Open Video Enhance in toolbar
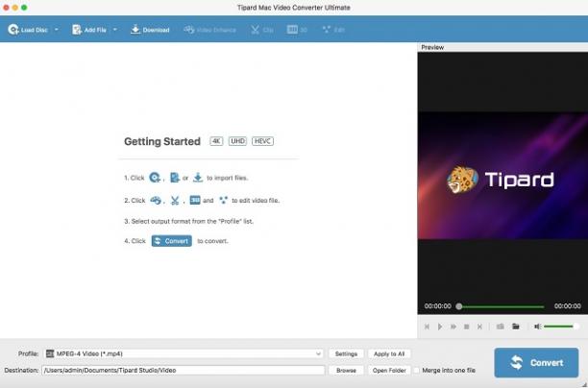Screen dimensions: 588x388 [209, 30]
